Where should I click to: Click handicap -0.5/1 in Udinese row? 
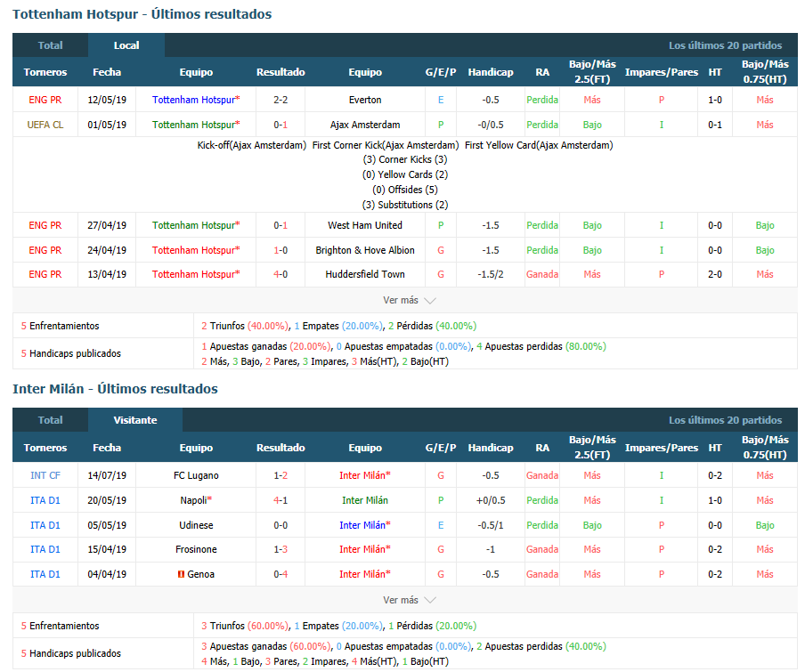click(491, 525)
